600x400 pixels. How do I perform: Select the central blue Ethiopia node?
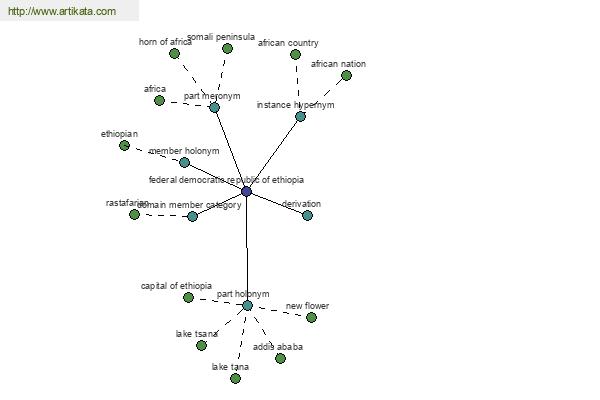(x=246, y=191)
